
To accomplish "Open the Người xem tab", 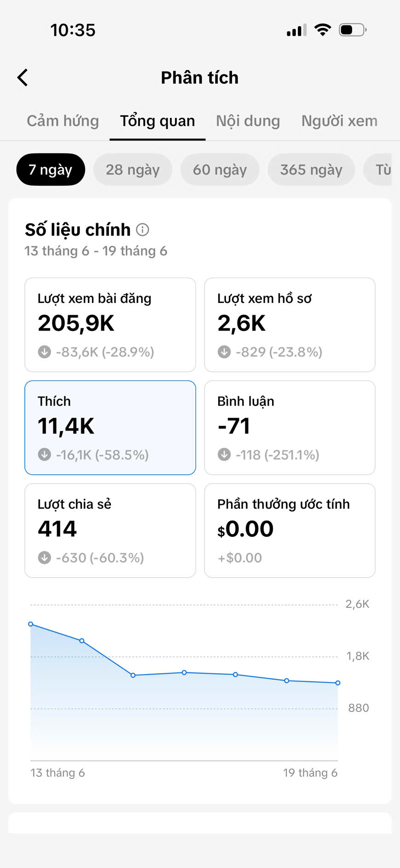I will click(339, 121).
